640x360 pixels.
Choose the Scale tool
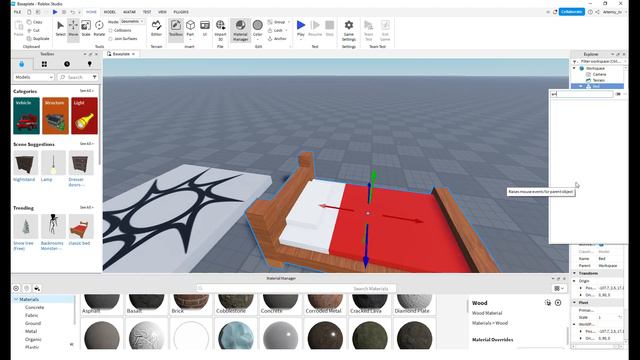86,28
